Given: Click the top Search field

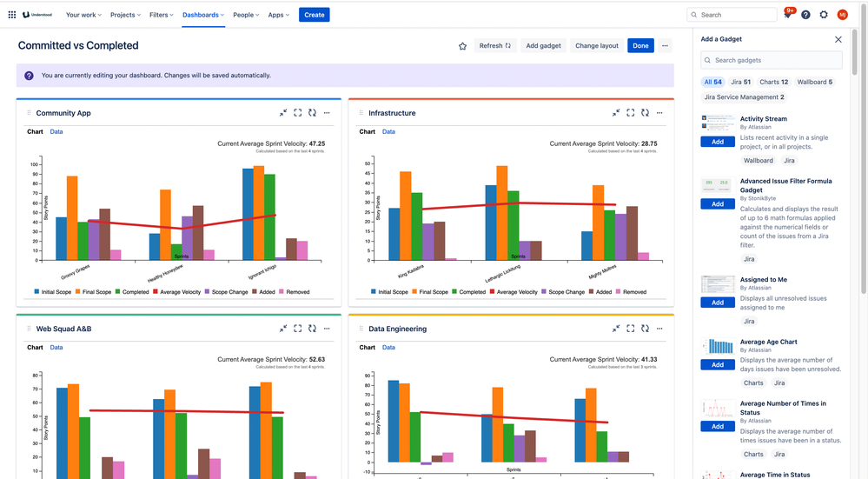Looking at the screenshot, I should click(x=732, y=15).
